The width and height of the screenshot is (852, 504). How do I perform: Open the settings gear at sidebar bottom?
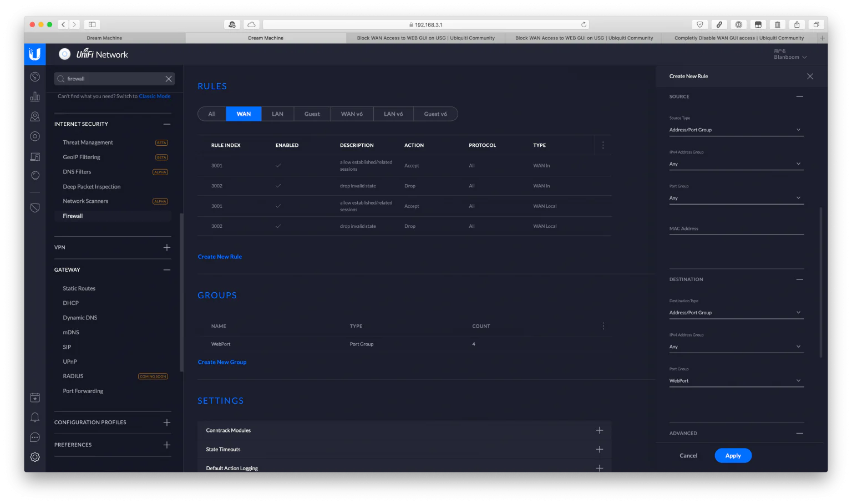click(35, 456)
